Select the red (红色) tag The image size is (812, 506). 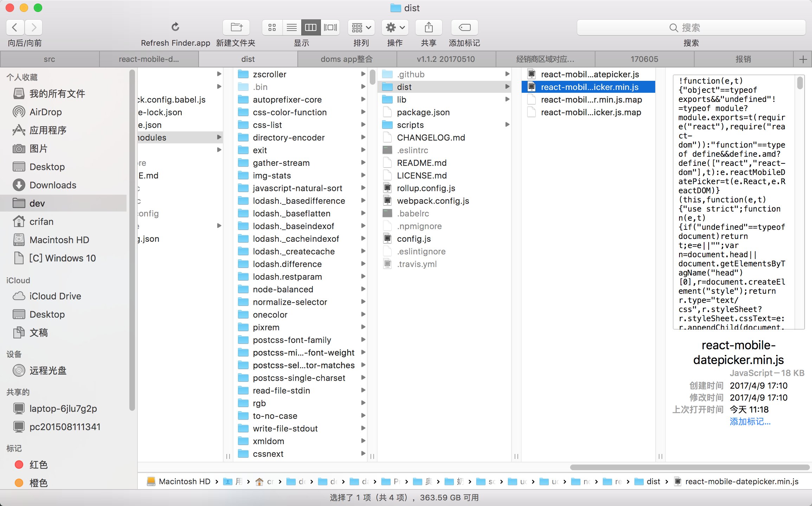[x=38, y=465]
